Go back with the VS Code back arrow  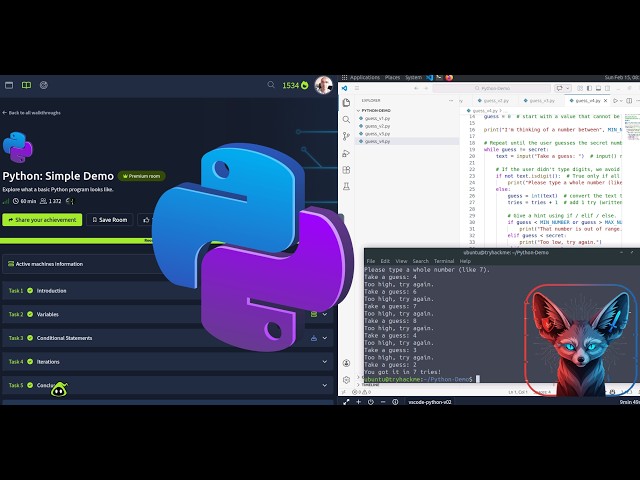point(416,88)
